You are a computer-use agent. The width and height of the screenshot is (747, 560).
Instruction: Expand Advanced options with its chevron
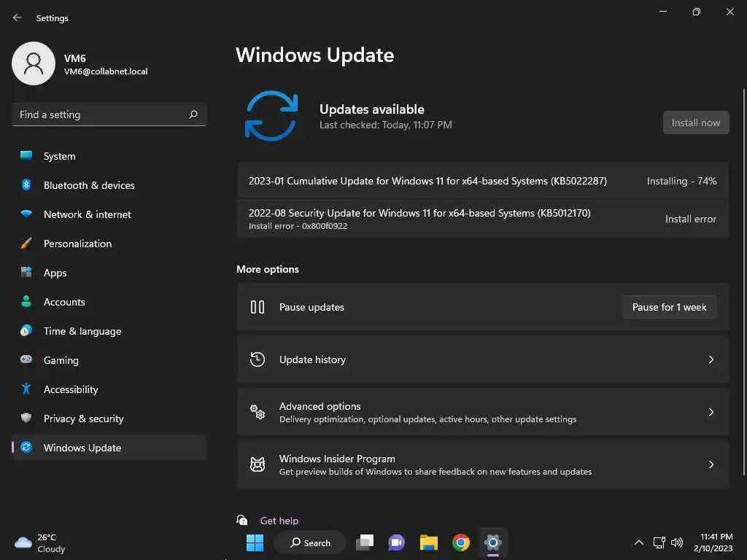click(x=711, y=412)
